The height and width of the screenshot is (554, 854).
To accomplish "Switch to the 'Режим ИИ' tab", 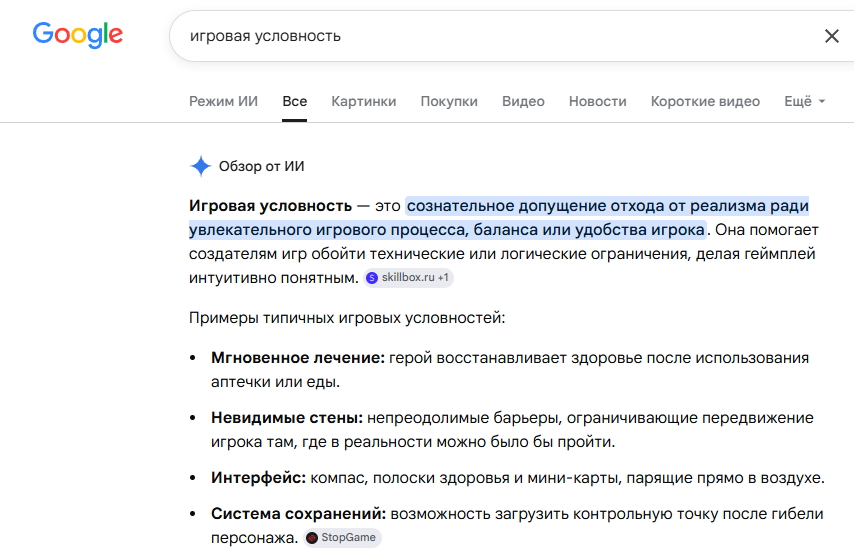I will 223,101.
